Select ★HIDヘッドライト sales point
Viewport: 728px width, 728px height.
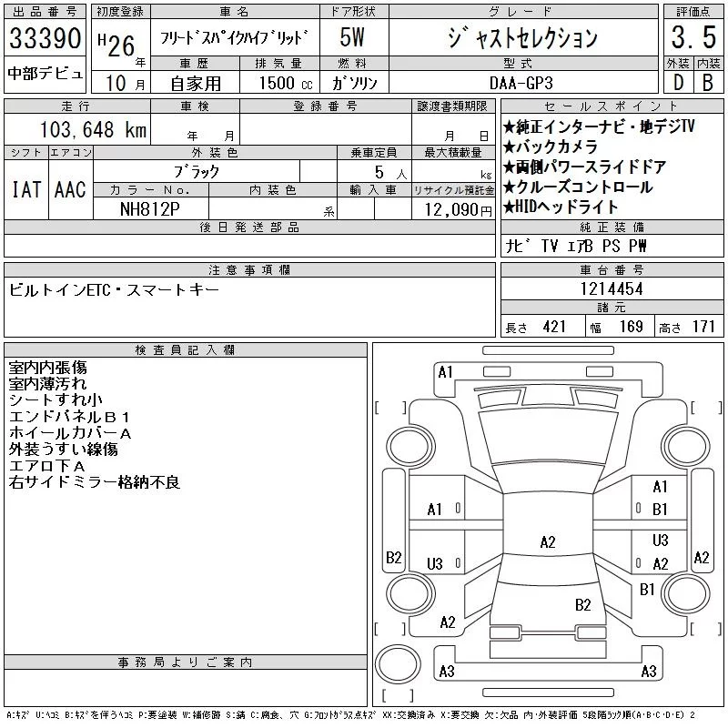[x=561, y=207]
